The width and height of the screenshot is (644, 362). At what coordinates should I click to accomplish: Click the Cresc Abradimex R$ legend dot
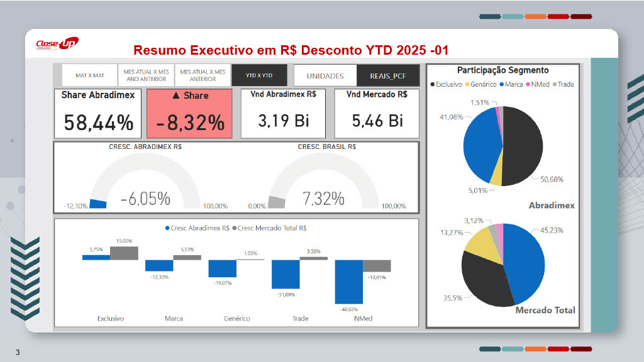(167, 229)
